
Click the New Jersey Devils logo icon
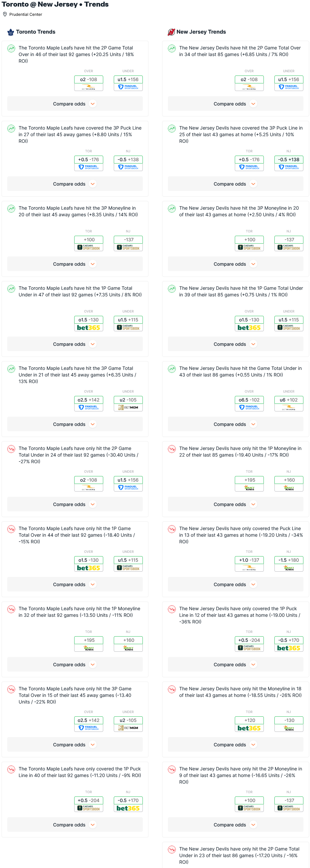pyautogui.click(x=171, y=32)
